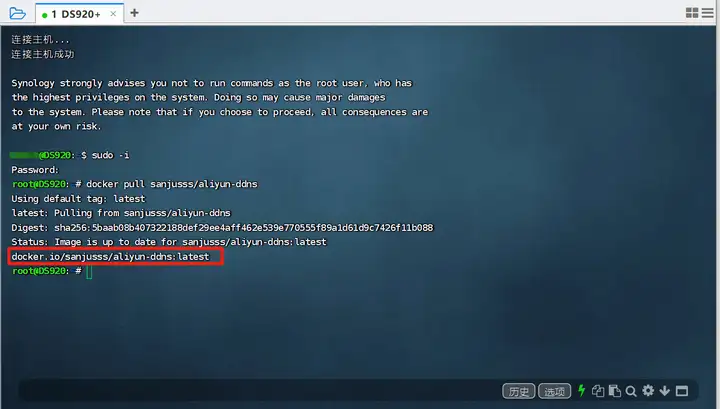Viewport: 720px width, 409px height.
Task: Click the green lightning quick-command icon
Action: coord(581,390)
